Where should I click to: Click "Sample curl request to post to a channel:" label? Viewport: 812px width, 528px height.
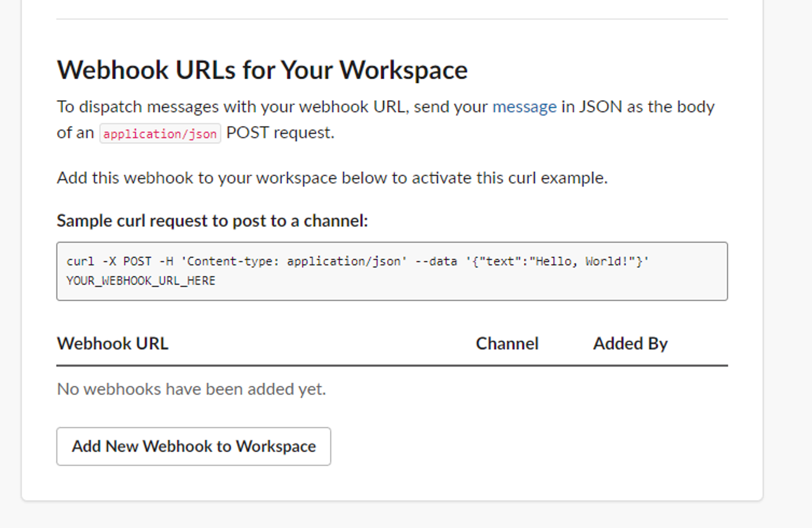[x=212, y=221]
